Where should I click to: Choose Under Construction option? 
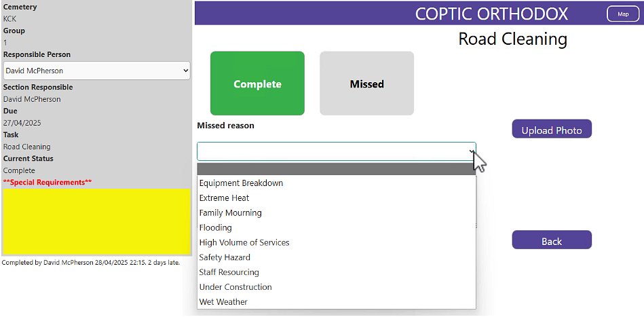pos(235,287)
